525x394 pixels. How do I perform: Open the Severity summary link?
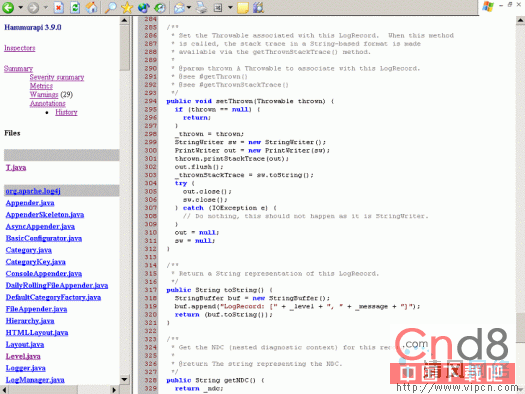tap(57, 77)
